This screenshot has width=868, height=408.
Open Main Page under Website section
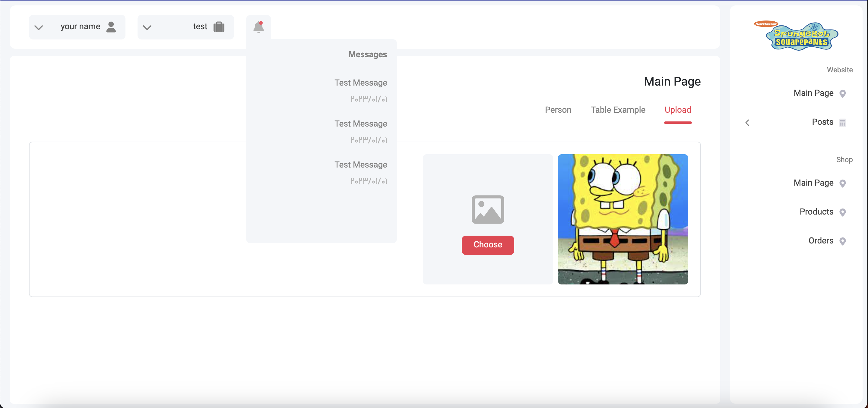tap(813, 93)
